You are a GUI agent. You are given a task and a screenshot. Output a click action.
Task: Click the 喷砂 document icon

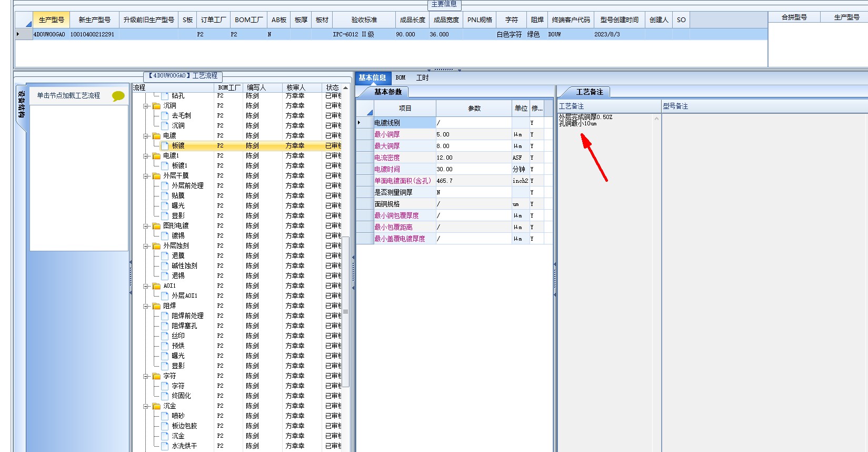tap(165, 416)
